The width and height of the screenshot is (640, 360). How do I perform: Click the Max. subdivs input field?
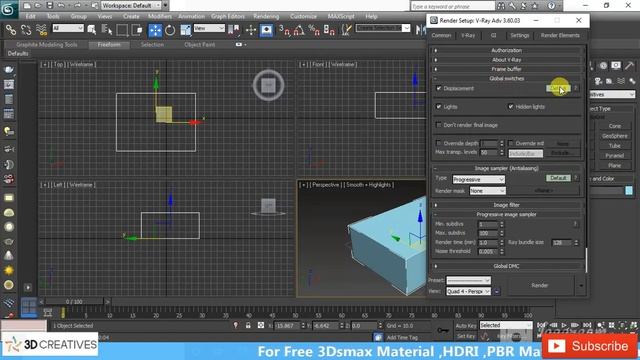pos(488,233)
